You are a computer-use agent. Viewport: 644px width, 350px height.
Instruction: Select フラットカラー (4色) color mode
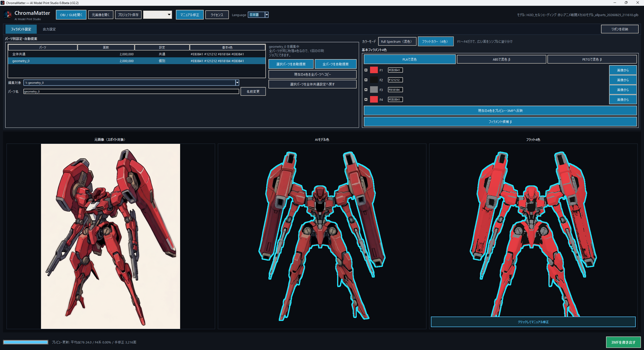coord(435,41)
